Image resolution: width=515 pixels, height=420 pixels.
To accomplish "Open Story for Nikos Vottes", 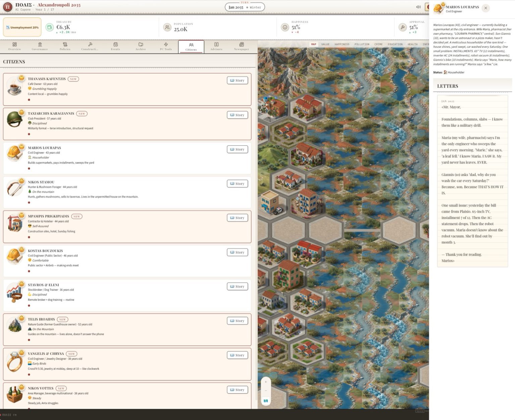I will pos(237,390).
